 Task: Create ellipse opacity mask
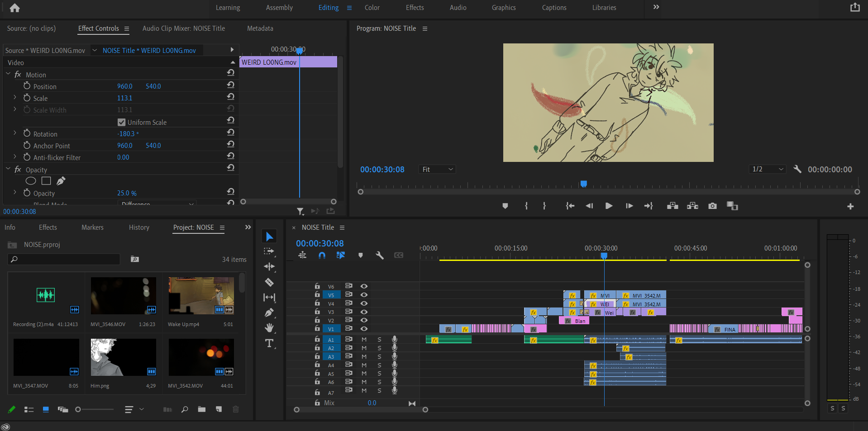pyautogui.click(x=31, y=181)
